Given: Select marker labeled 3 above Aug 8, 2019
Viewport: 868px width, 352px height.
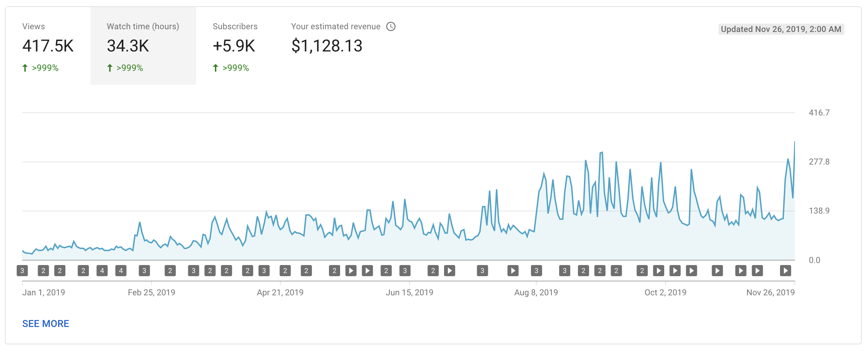Looking at the screenshot, I should [536, 271].
